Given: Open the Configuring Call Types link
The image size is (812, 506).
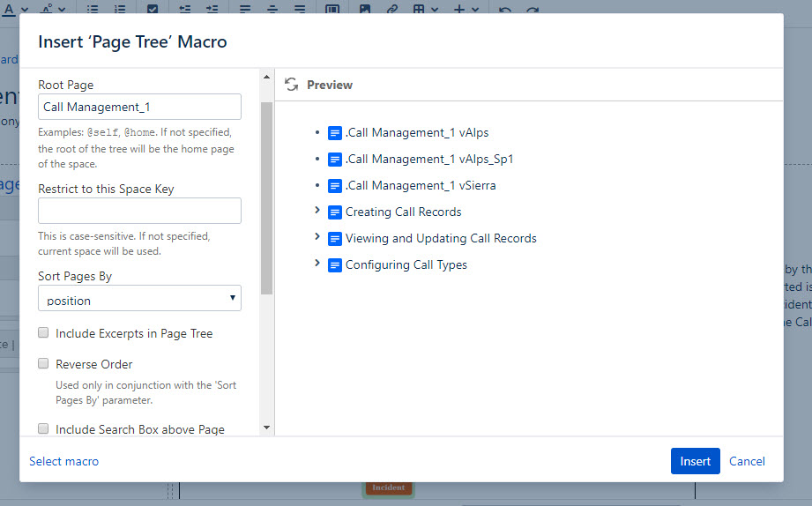Looking at the screenshot, I should click(406, 264).
